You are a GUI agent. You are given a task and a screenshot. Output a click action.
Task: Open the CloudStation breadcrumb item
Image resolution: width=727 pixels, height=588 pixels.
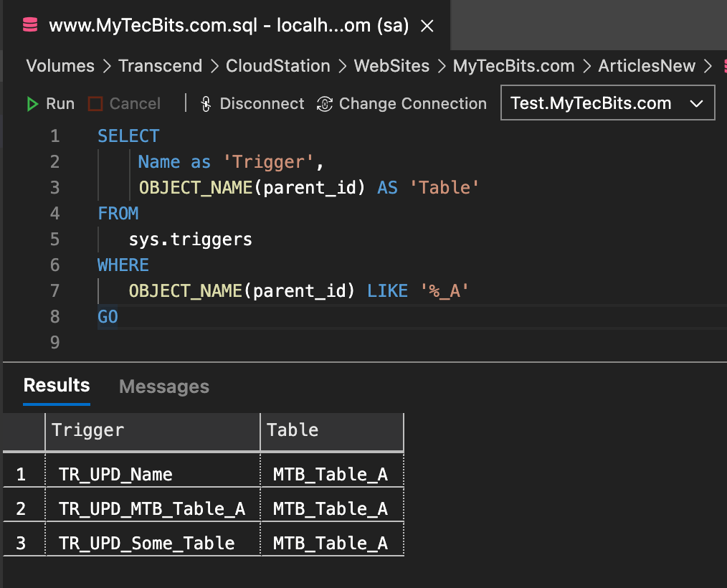pyautogui.click(x=278, y=66)
